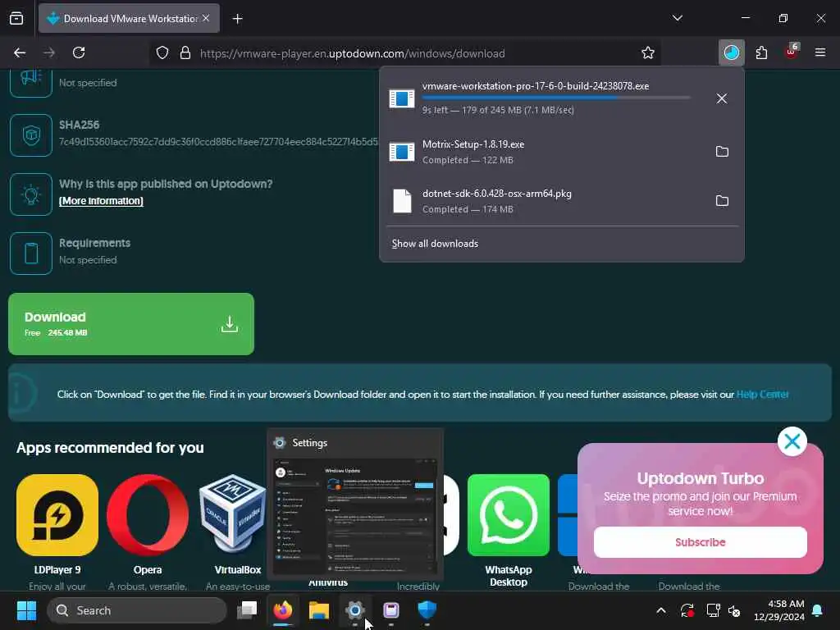
Task: Bookmark this page with the star
Action: (x=648, y=52)
